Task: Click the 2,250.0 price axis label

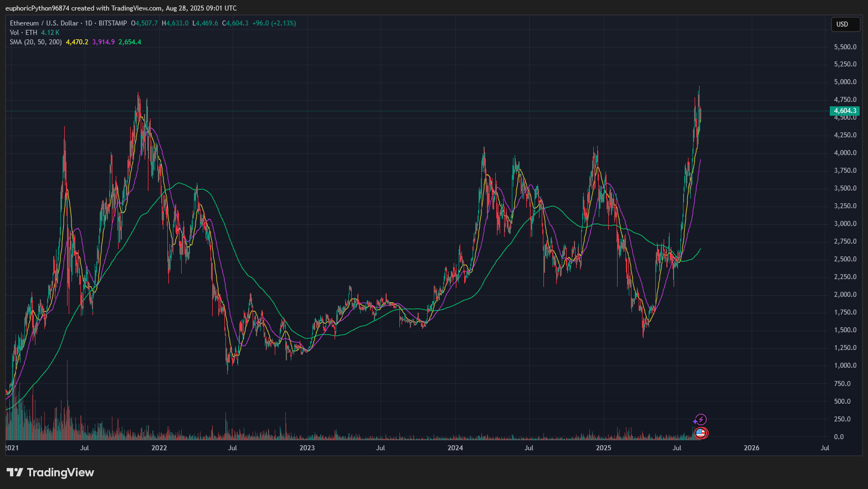Action: 845,277
